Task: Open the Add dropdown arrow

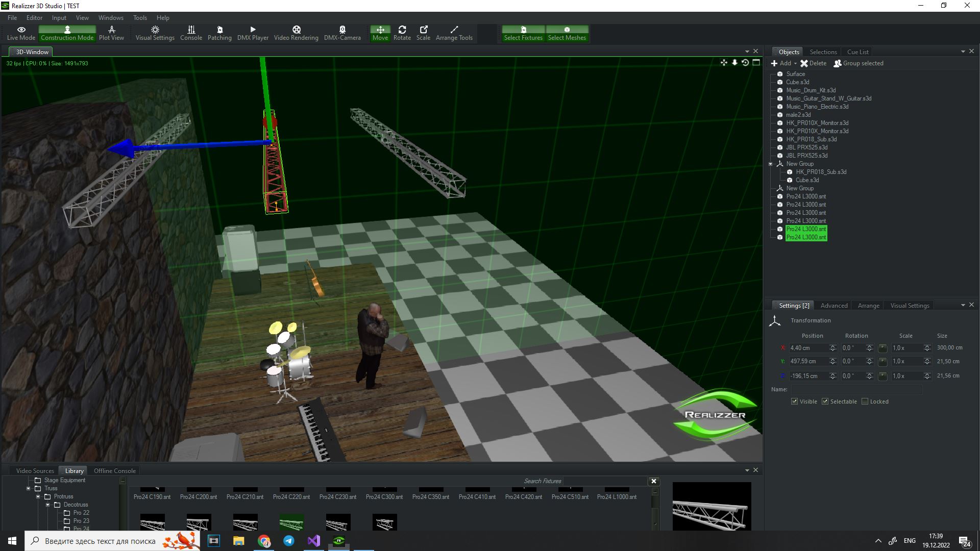Action: pos(795,64)
